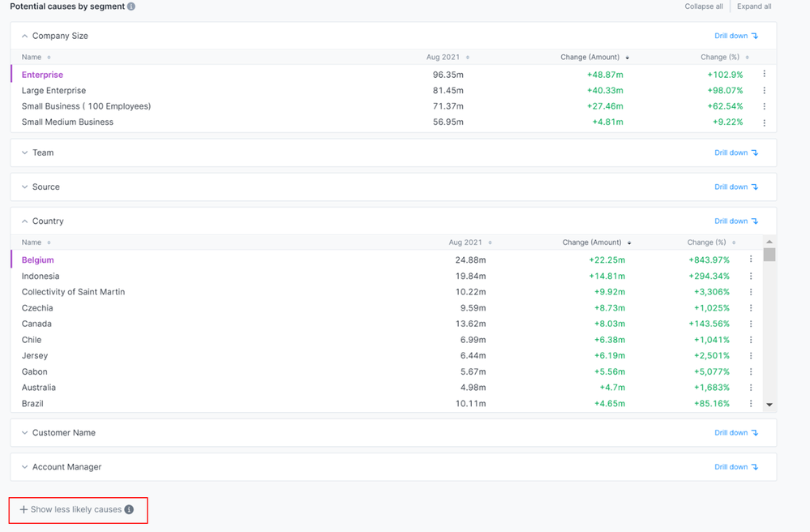Viewport: 810px width, 532px height.
Task: Open the three-dot menu for Chile row
Action: pyautogui.click(x=751, y=340)
